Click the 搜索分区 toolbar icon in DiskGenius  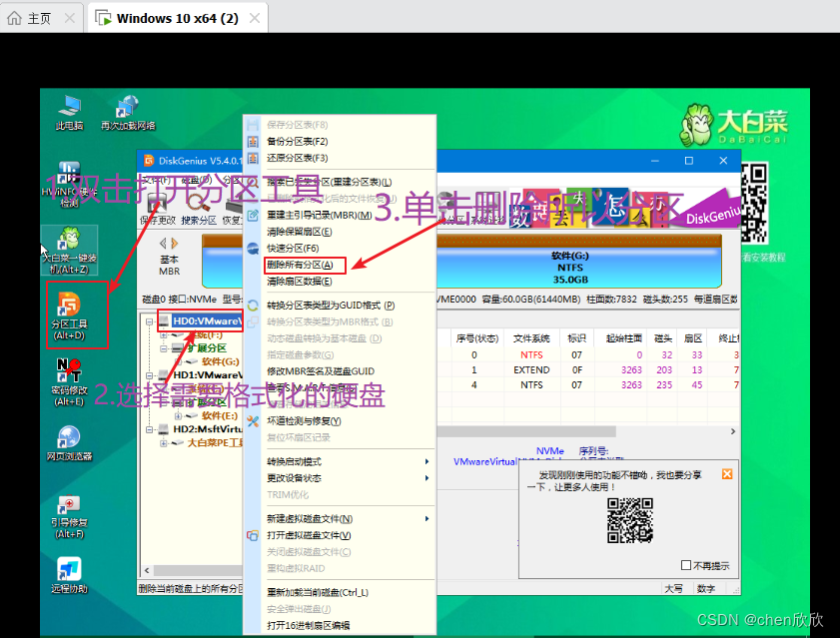click(x=198, y=204)
